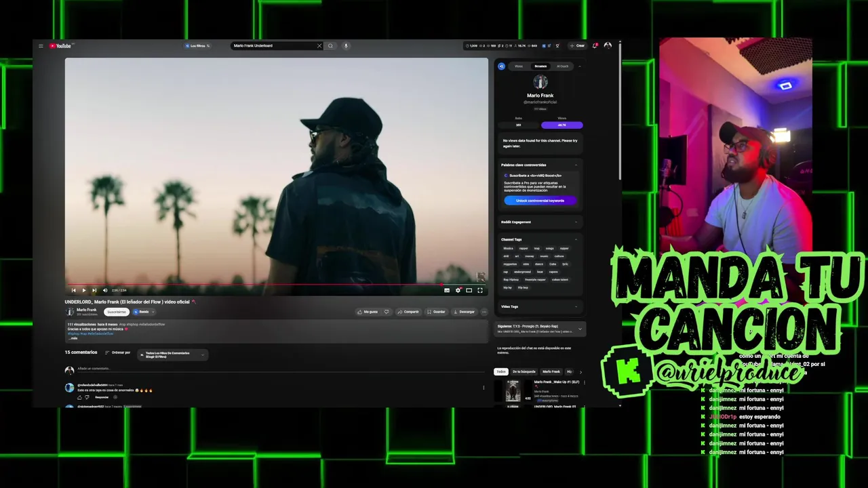Click the Mario Frank profile picture in vidIQ panel
This screenshot has height=488, width=868.
coord(540,82)
